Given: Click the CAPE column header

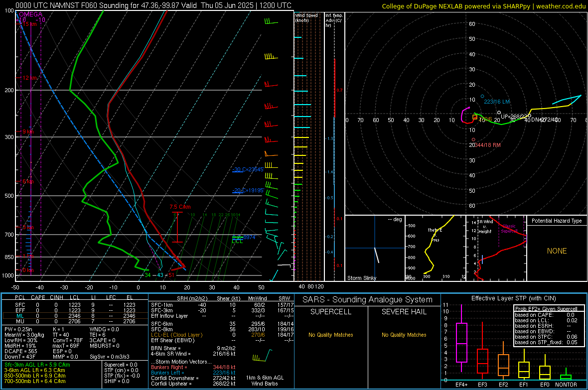Looking at the screenshot, I should (38, 297).
